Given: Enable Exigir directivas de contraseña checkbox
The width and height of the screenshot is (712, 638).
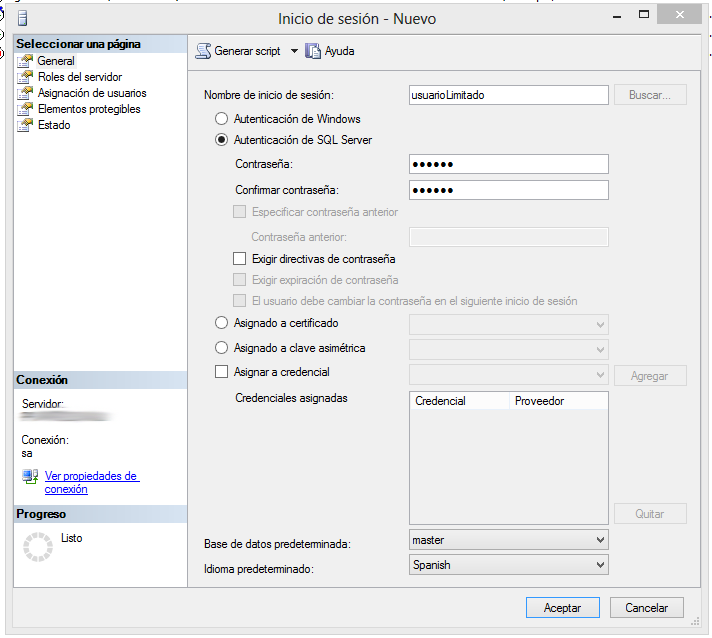Looking at the screenshot, I should 239,259.
